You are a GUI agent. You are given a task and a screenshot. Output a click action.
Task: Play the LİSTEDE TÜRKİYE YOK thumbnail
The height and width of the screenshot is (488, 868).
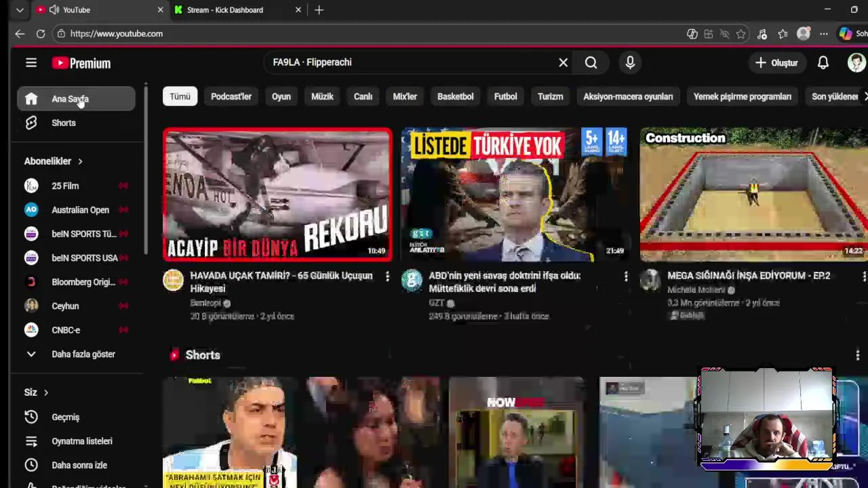point(515,194)
